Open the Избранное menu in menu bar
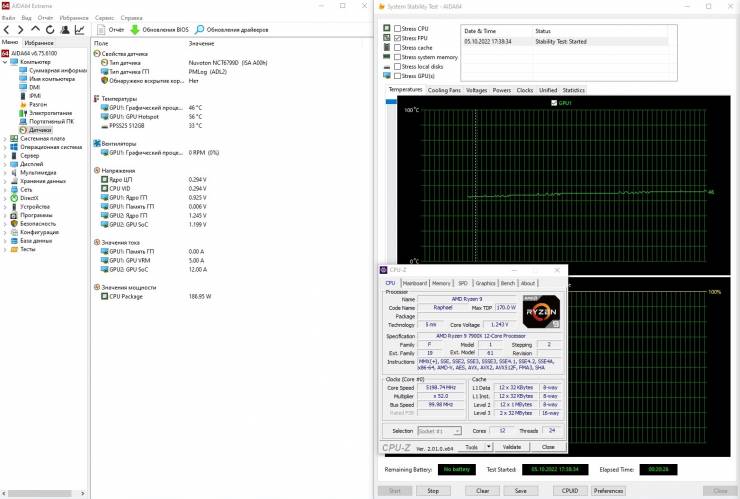 (x=74, y=18)
